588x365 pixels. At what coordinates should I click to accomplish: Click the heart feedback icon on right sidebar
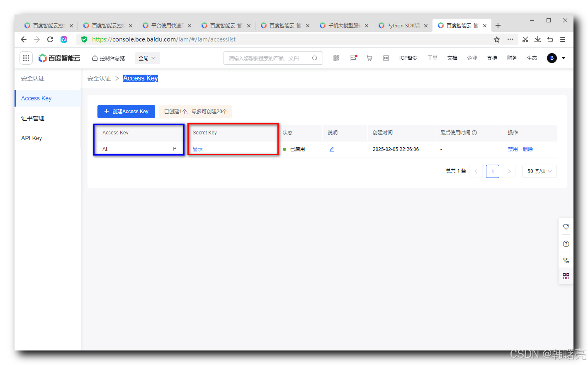[x=566, y=227]
